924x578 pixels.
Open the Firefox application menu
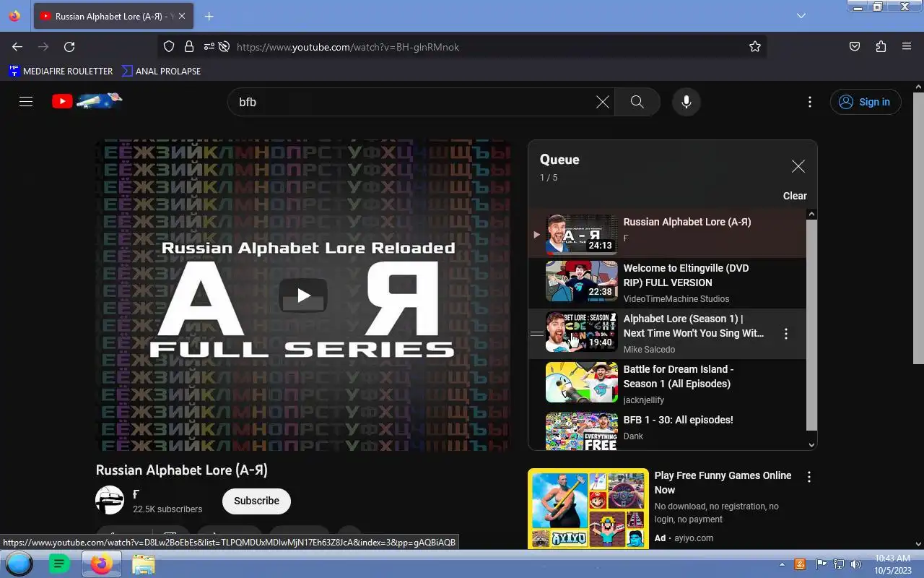(907, 47)
